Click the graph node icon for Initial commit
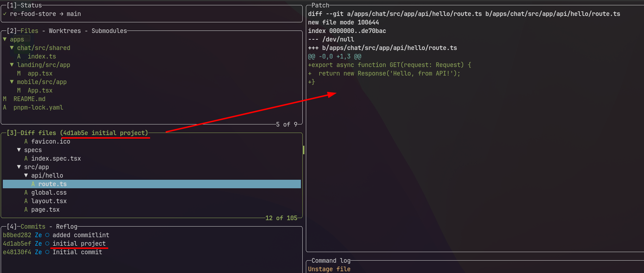Viewport: 644px width, 273px height. [x=47, y=252]
